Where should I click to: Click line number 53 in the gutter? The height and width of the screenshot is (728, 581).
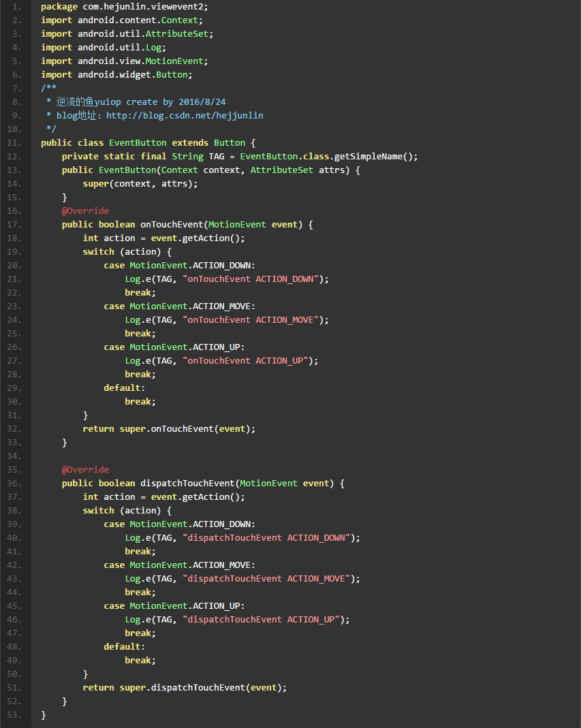14,715
